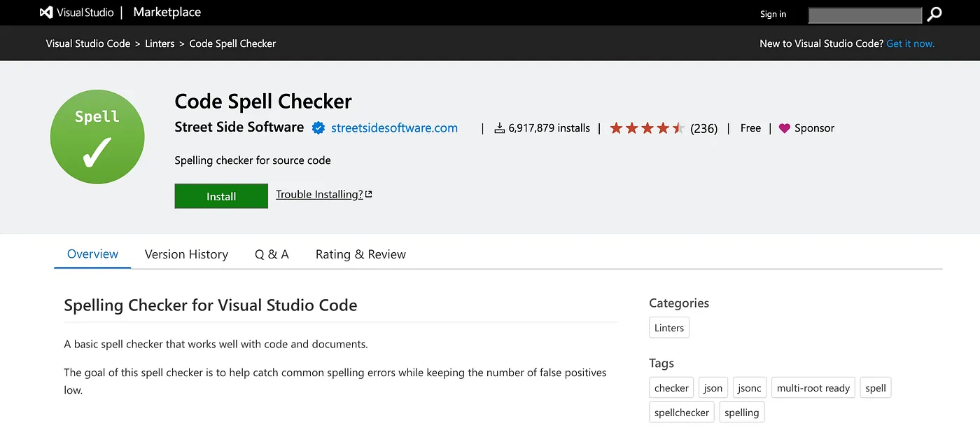Click the multi-root ready tag
Screen dimensions: 980x428
point(813,388)
